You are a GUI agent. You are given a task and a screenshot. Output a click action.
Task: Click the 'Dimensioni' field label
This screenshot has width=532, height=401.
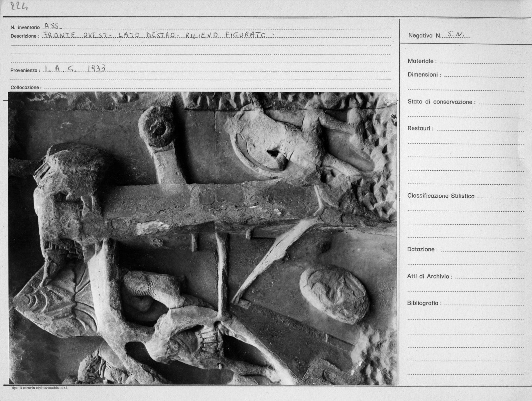pyautogui.click(x=424, y=75)
